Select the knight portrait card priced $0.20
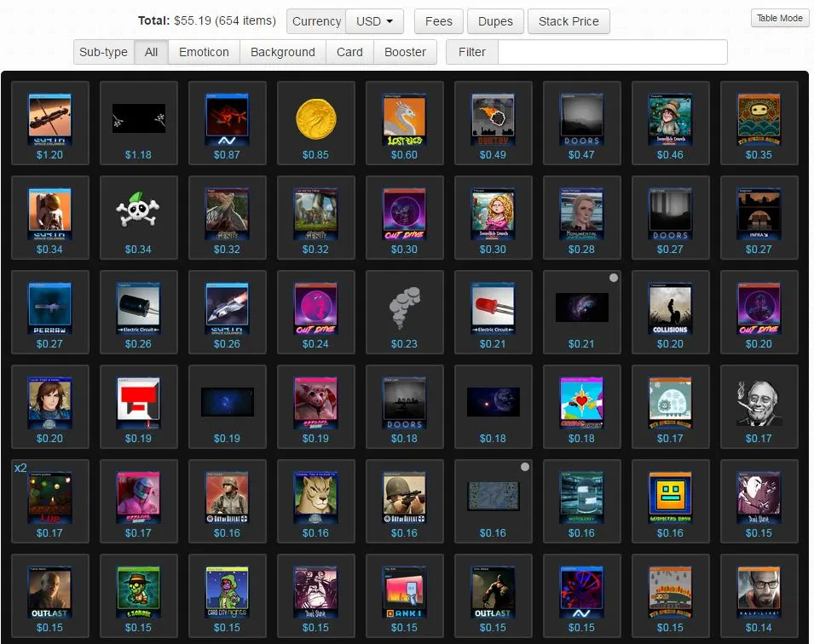Viewport: 814px width, 644px height. click(49, 406)
